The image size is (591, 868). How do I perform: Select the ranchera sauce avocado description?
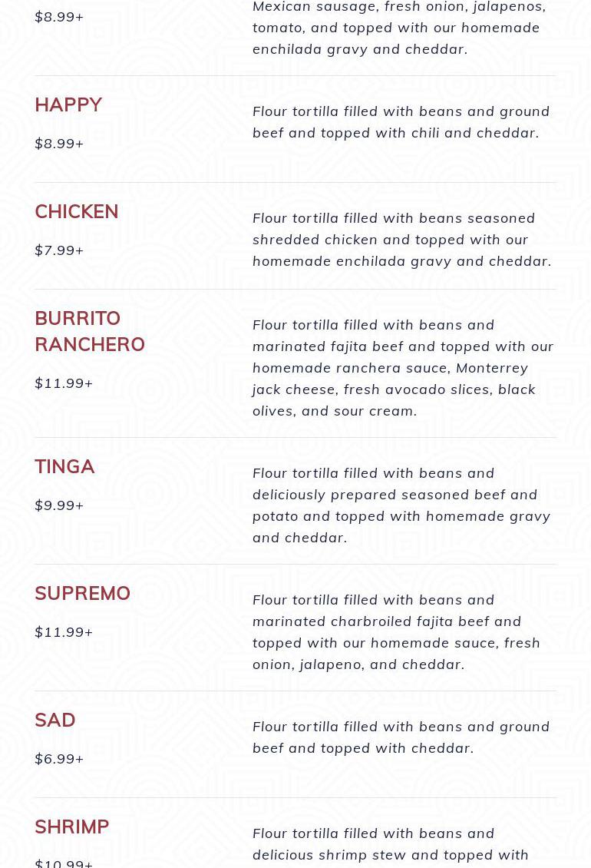402,367
